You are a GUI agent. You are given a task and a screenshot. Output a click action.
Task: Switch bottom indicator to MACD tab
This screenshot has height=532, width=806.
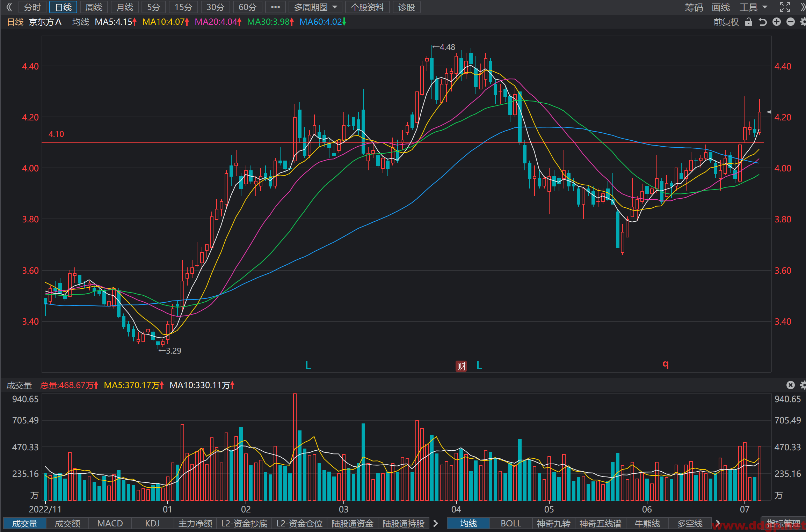(x=110, y=523)
